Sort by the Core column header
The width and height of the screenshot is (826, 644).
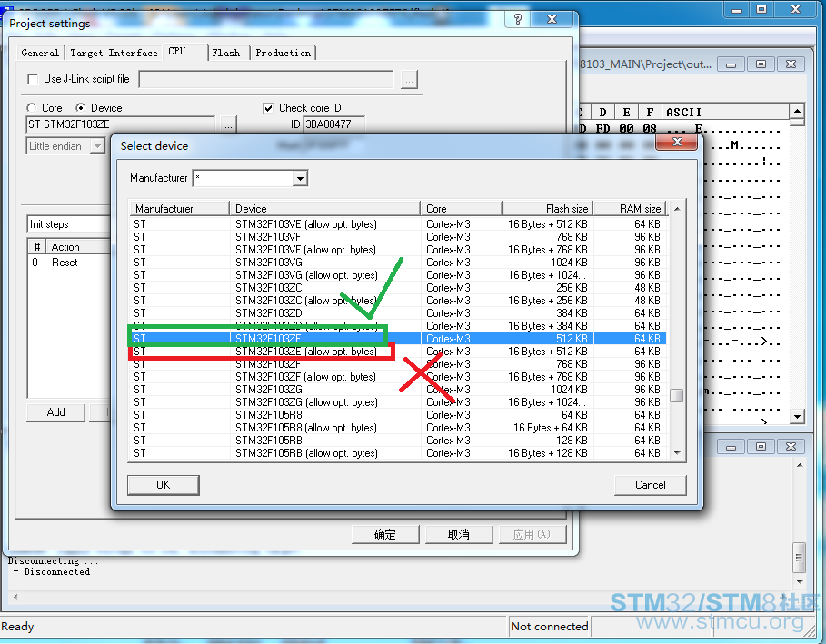click(x=461, y=209)
